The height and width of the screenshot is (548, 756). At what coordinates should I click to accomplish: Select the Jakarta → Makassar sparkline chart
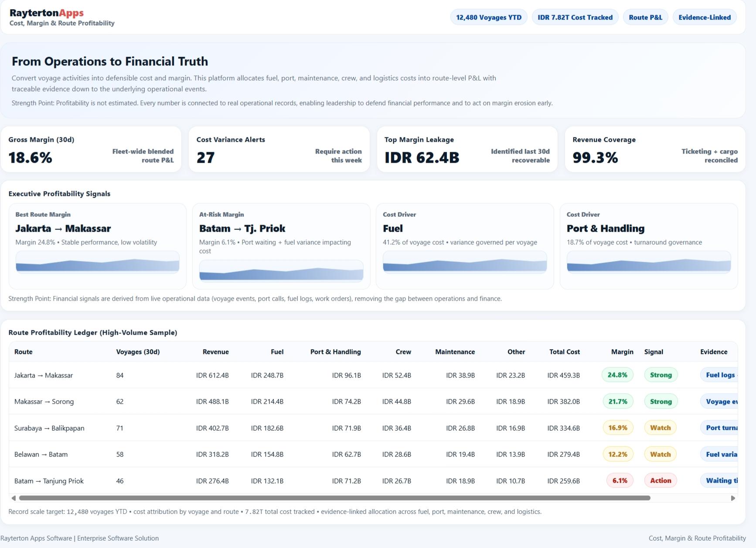(x=97, y=263)
